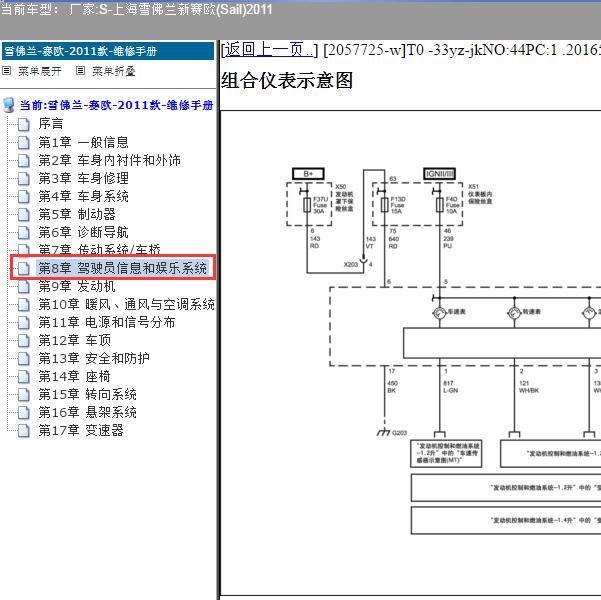This screenshot has width=601, height=600.
Task: Click page icon beside 第15章 转向系统
Action: coord(24,395)
